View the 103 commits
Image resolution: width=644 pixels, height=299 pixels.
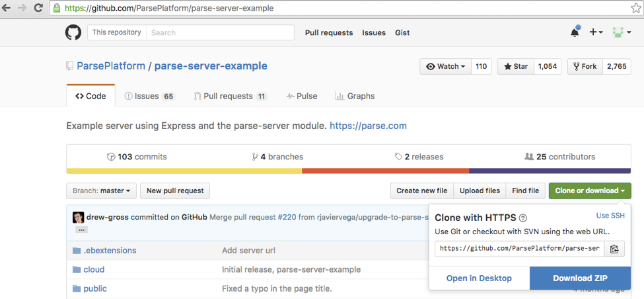click(x=137, y=157)
